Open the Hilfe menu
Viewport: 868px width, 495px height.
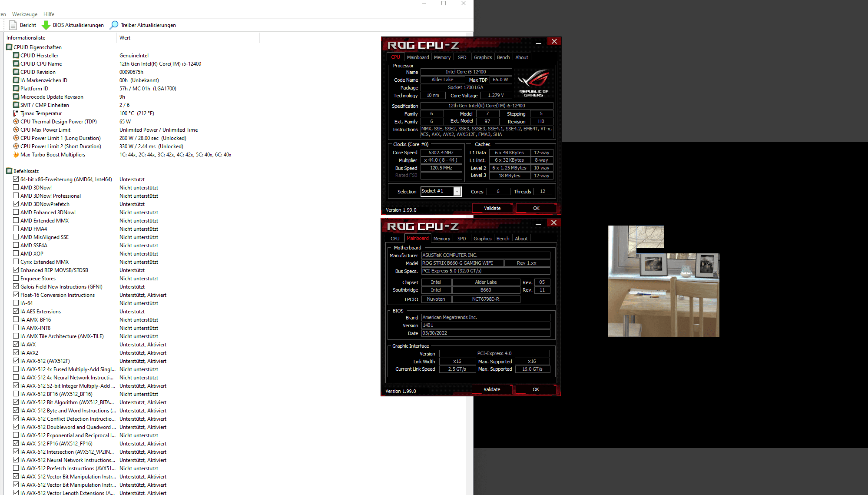point(49,14)
